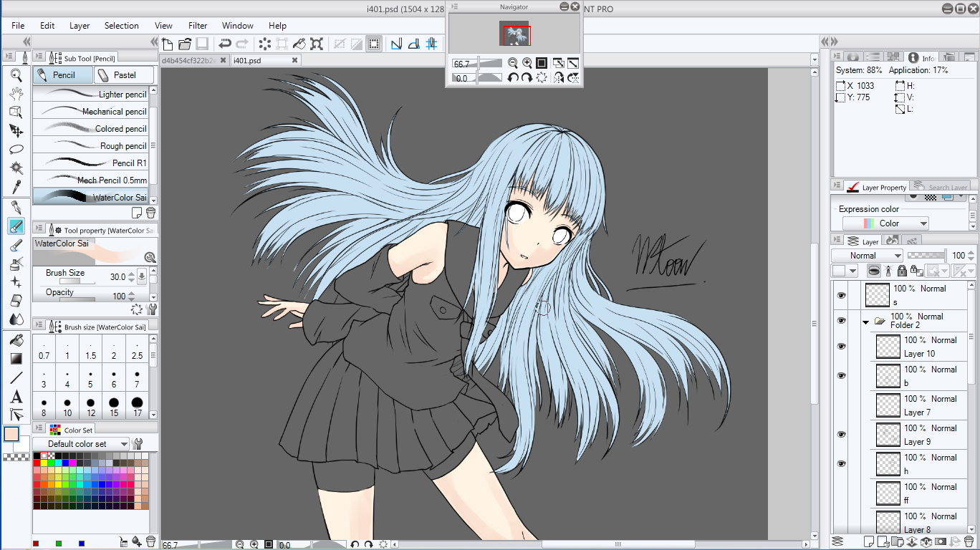Rotate canvas left in Navigator
The height and width of the screenshot is (550, 980).
[513, 77]
